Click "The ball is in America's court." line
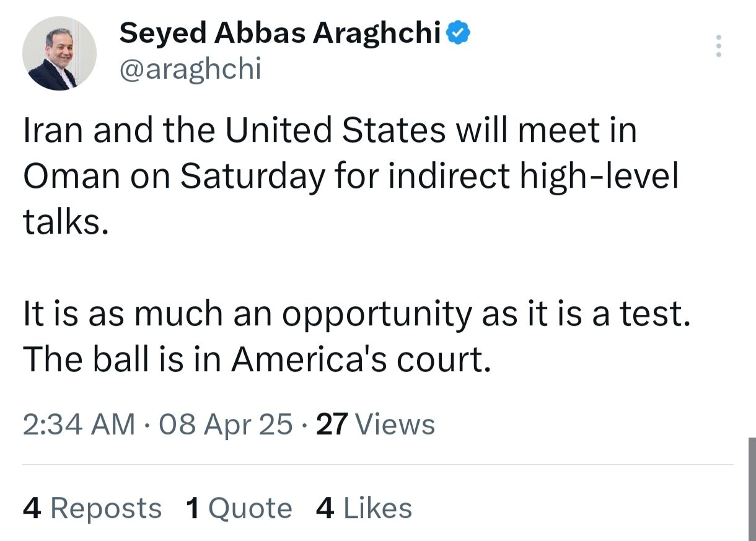Screen dimensions: 756x541 pyautogui.click(x=257, y=359)
